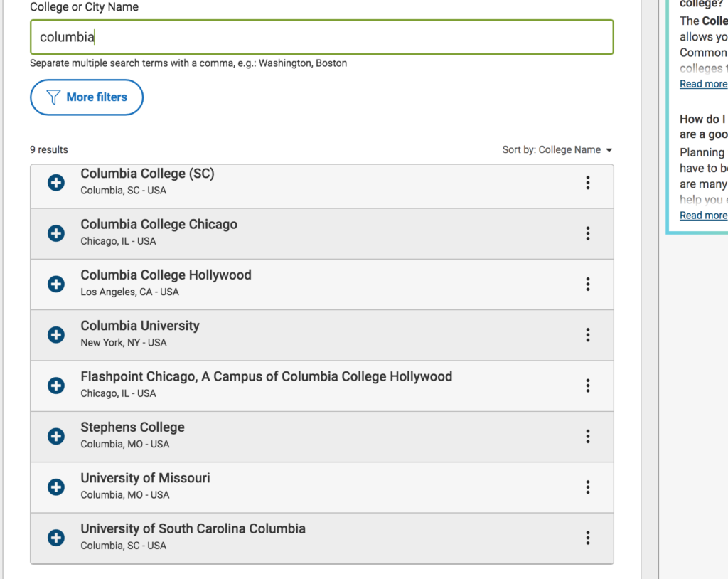Viewport: 728px width, 579px height.
Task: Open options menu for Stephens College
Action: pyautogui.click(x=588, y=436)
